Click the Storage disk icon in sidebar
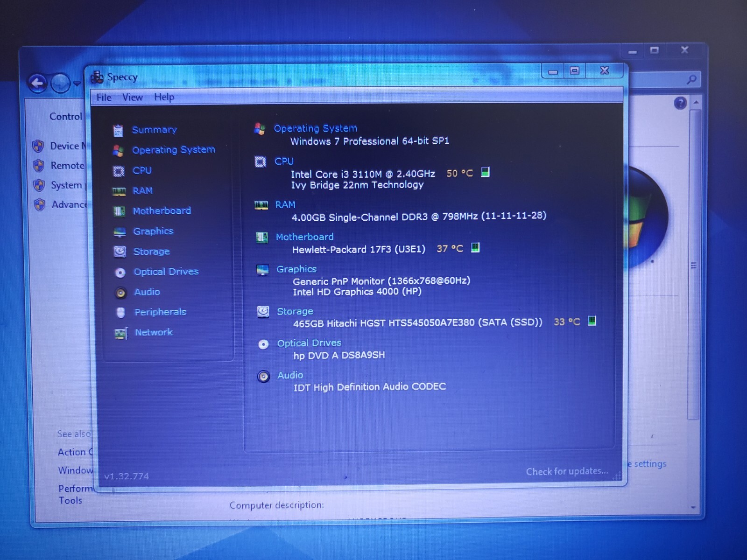The height and width of the screenshot is (560, 747). 120,252
